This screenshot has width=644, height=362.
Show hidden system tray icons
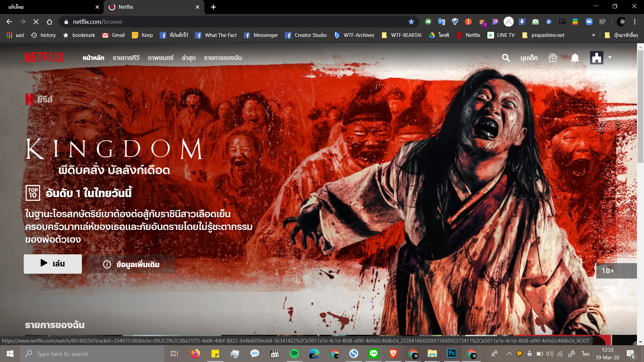[x=509, y=354]
